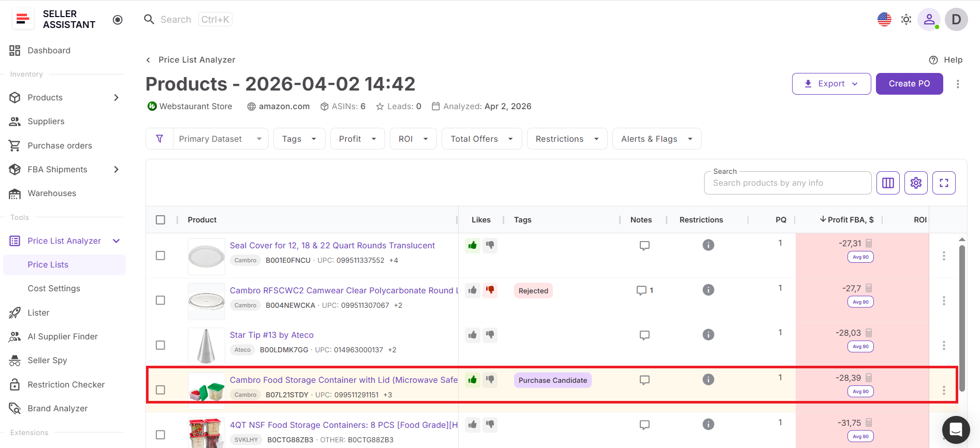Viewport: 980px width, 448px height.
Task: Select the Cambro RFSCWC2 row checkbox
Action: 160,301
